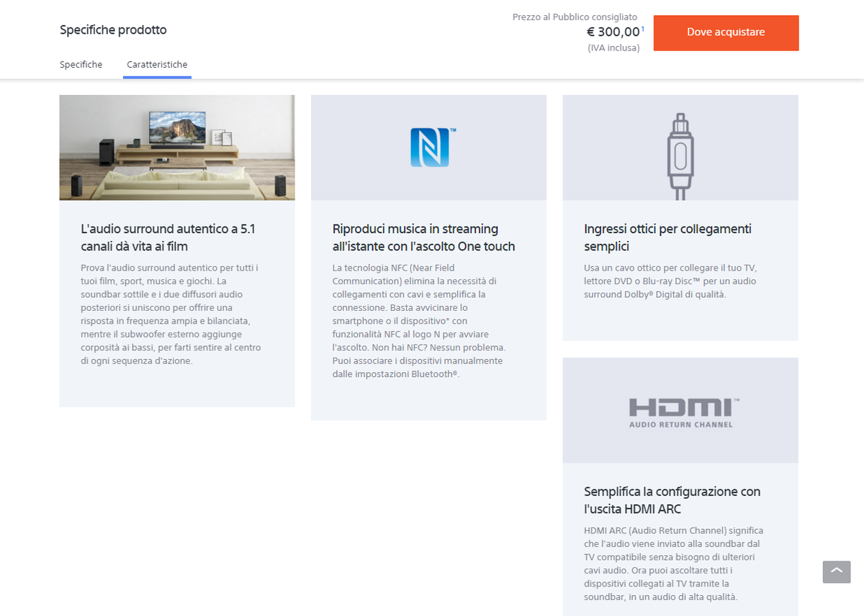Image resolution: width=864 pixels, height=616 pixels.
Task: Click the surround audio description paragraph
Action: pos(171,314)
